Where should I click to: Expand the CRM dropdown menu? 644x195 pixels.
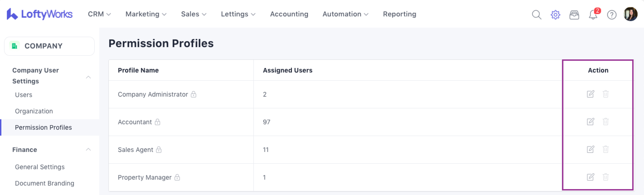99,14
